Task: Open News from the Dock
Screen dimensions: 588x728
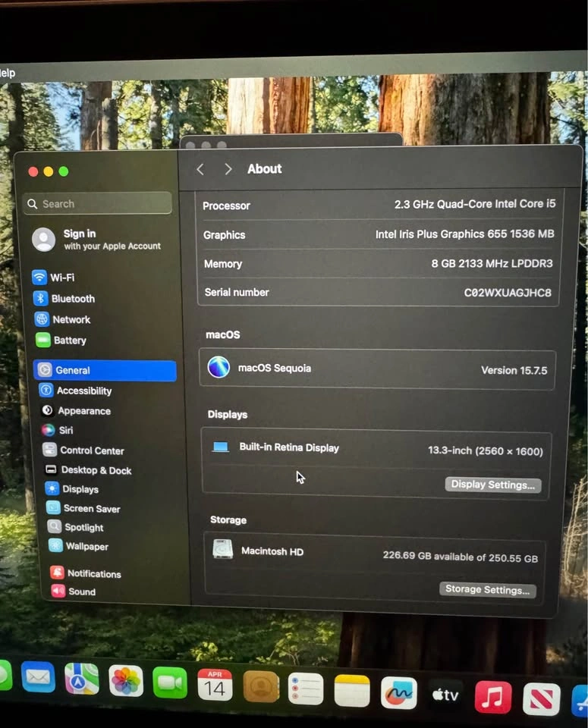Action: 542,700
